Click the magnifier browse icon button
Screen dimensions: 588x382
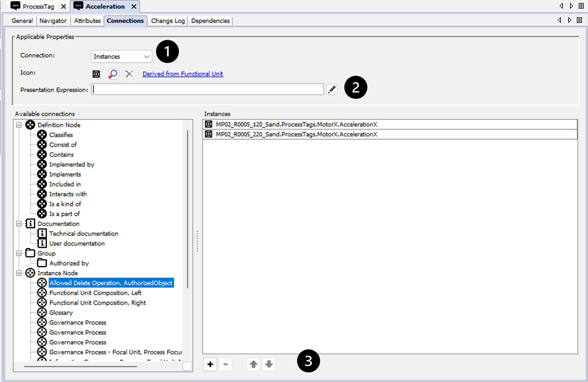pos(113,74)
